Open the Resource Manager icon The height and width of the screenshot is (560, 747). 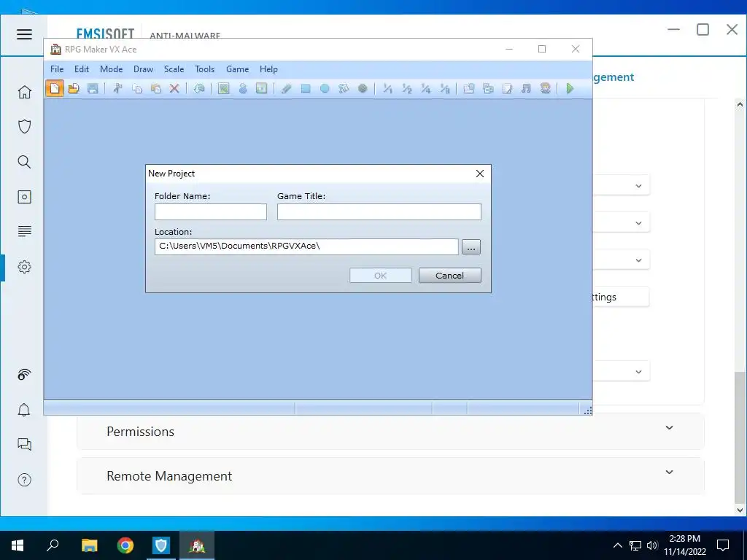[x=488, y=88]
